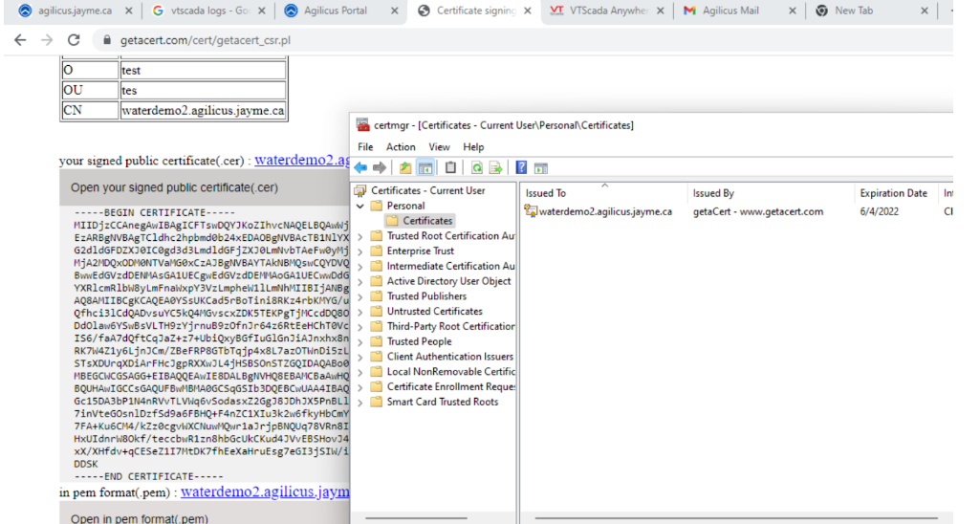Image resolution: width=980 pixels, height=524 pixels.
Task: Click the Back arrow in certmgr toolbar
Action: tap(360, 168)
